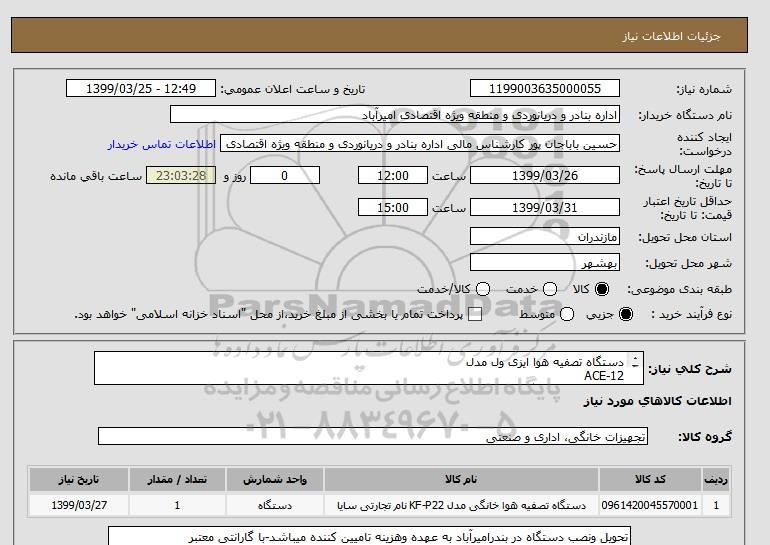Click the announcement date field 1399/03/25 - 12:49
Image resolution: width=770 pixels, height=545 pixels.
141,88
